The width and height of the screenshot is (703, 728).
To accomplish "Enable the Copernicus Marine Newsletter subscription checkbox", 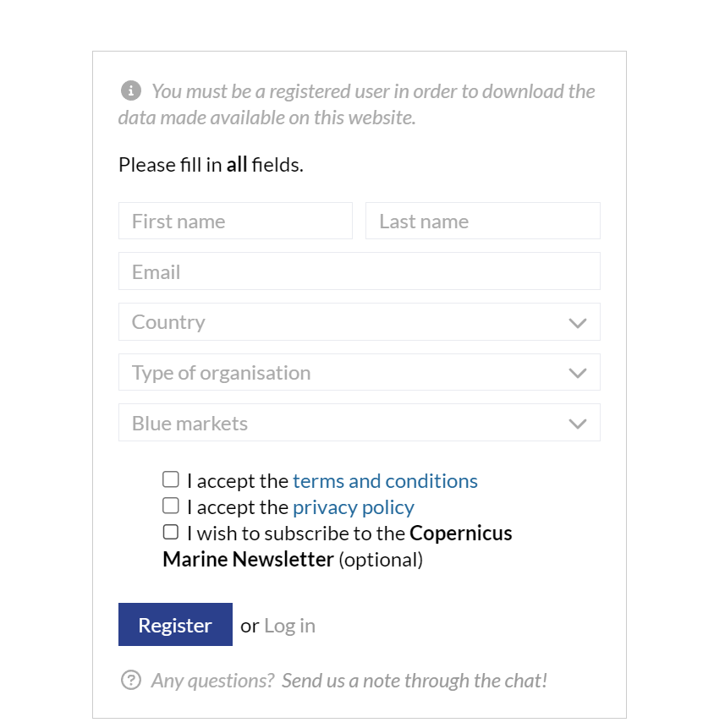I will tap(171, 533).
